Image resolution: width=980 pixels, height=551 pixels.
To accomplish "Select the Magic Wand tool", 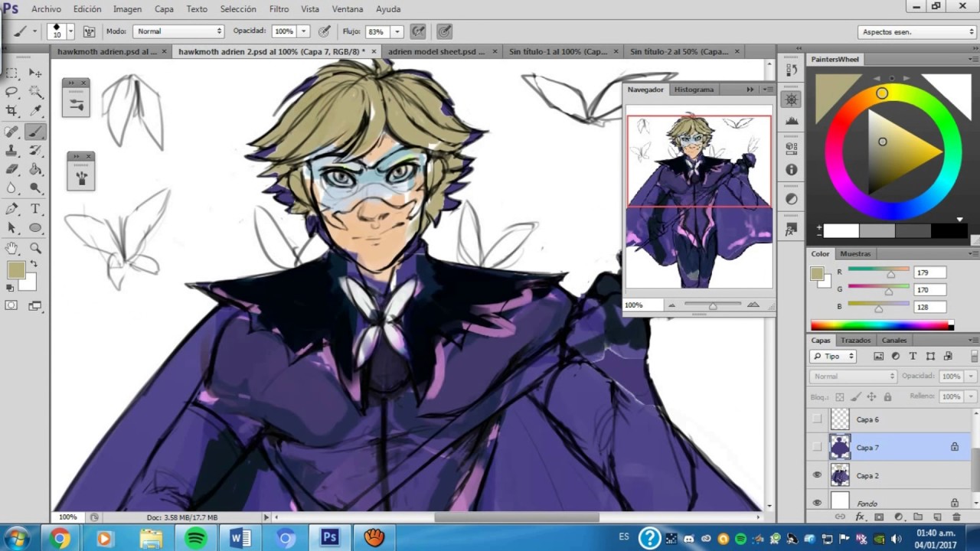I will [35, 92].
